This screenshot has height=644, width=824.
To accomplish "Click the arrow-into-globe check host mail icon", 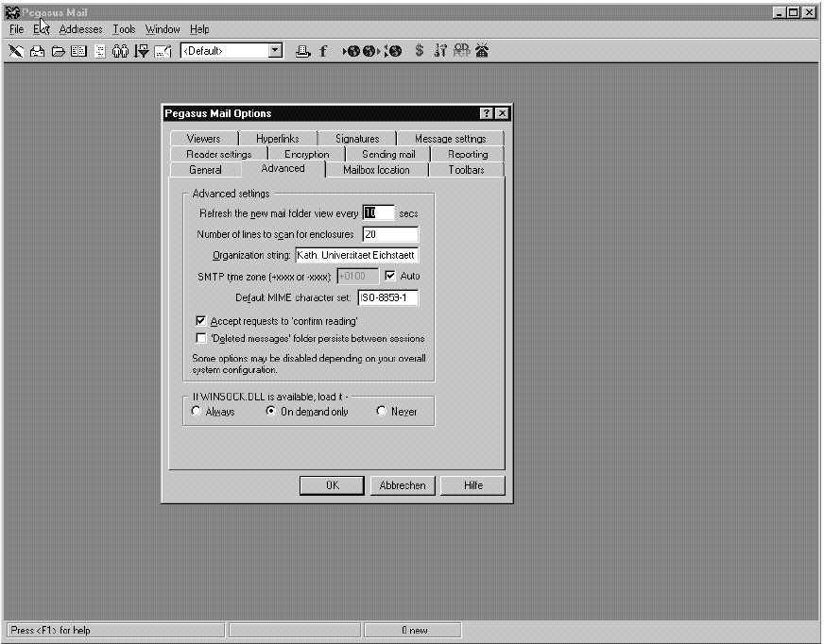I will 351,51.
